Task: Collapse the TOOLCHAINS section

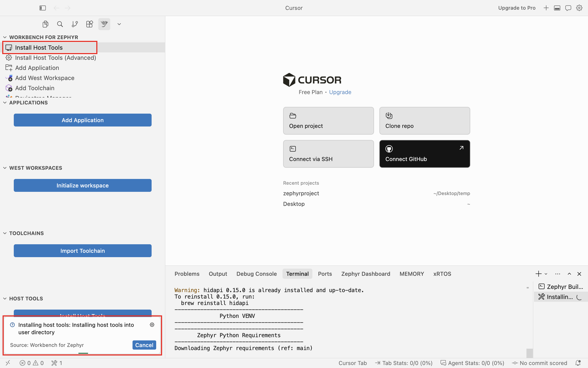Action: (5, 233)
